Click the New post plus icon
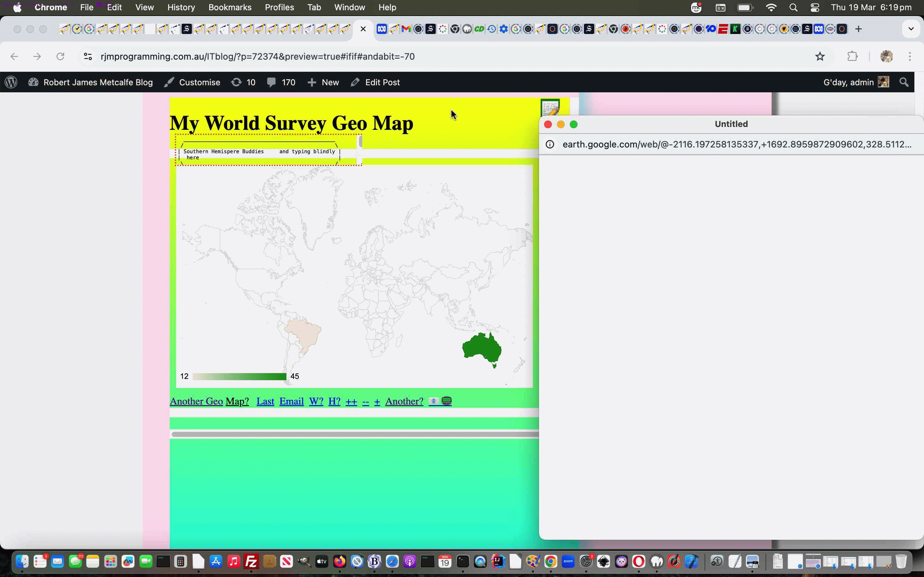Image resolution: width=924 pixels, height=577 pixels. pos(312,82)
